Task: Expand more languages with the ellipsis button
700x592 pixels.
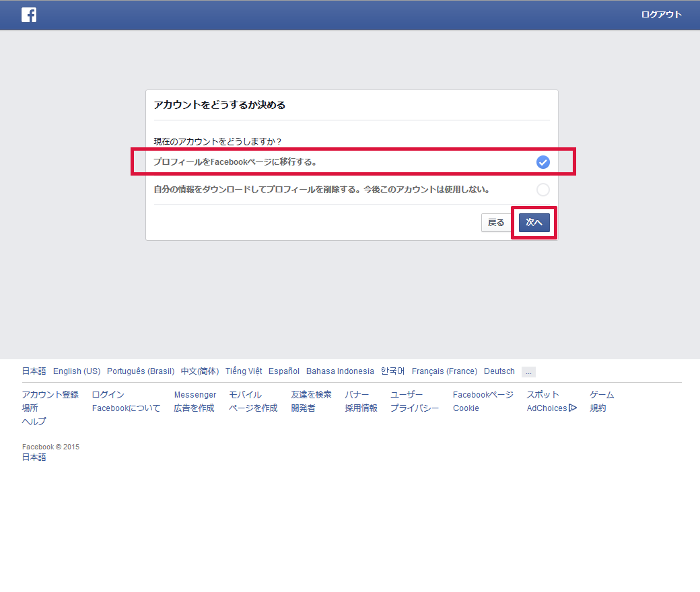Action: [528, 371]
